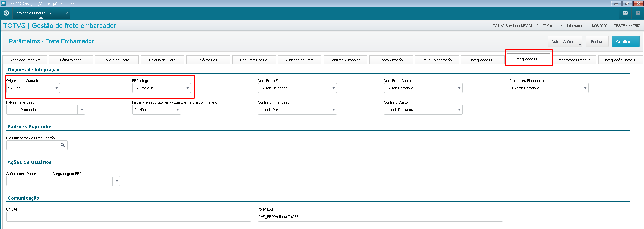Open the Outras Ações menu button
The image size is (644, 229).
pyautogui.click(x=565, y=42)
